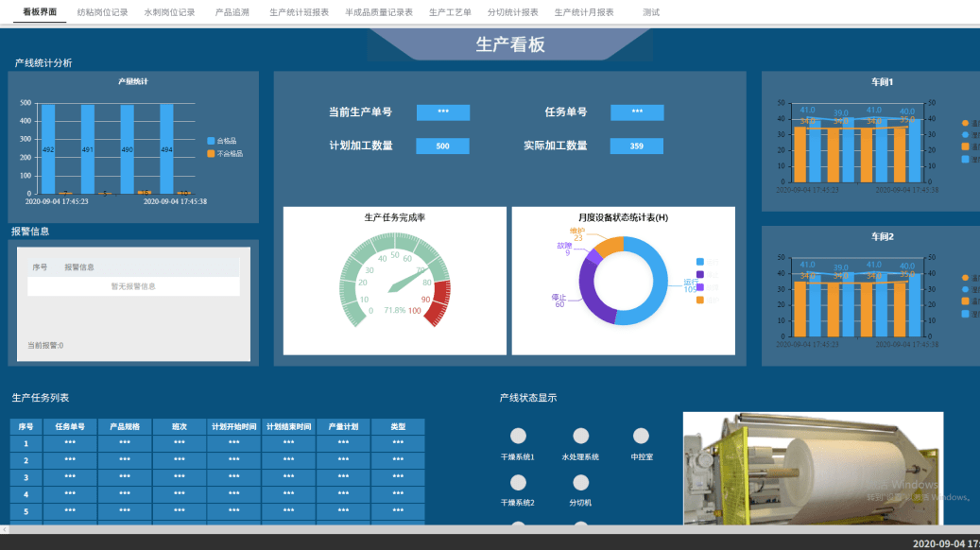Click the 暂无报警信息 row in alarm table
This screenshot has height=550, width=980.
133,286
